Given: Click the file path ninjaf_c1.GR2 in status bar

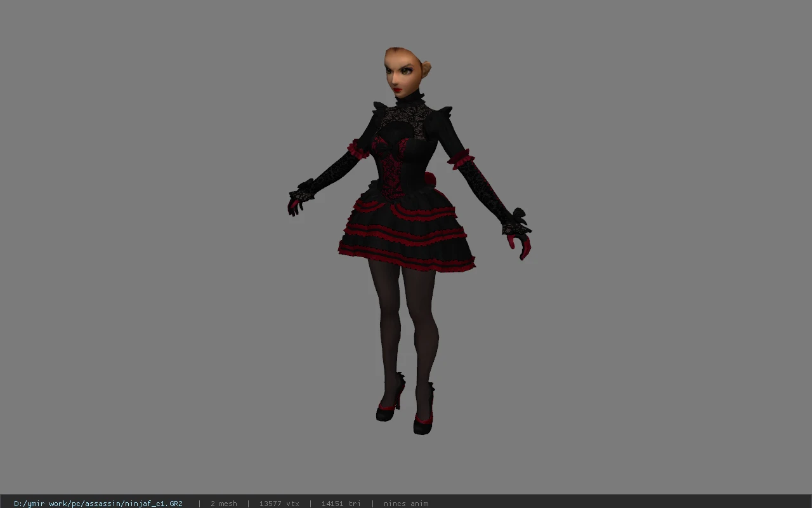Looking at the screenshot, I should coord(98,504).
